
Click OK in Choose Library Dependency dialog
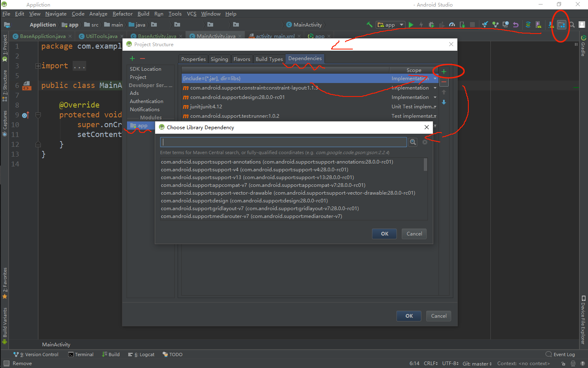[x=385, y=234]
